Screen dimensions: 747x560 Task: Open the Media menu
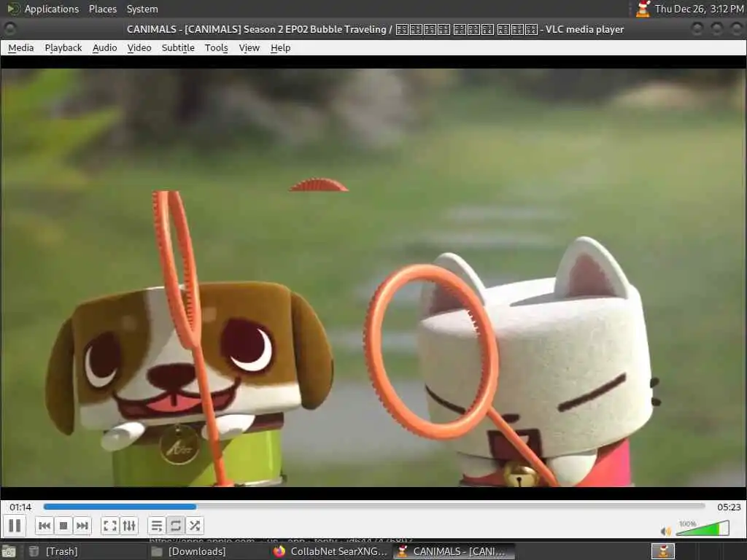[x=21, y=47]
